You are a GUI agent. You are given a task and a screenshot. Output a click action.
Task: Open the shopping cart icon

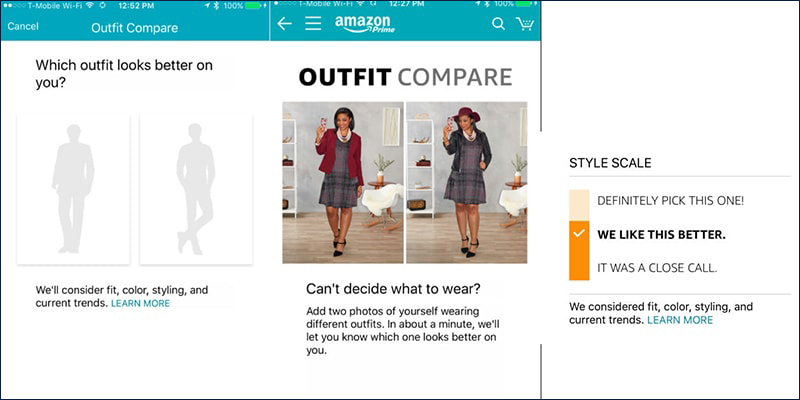[524, 23]
